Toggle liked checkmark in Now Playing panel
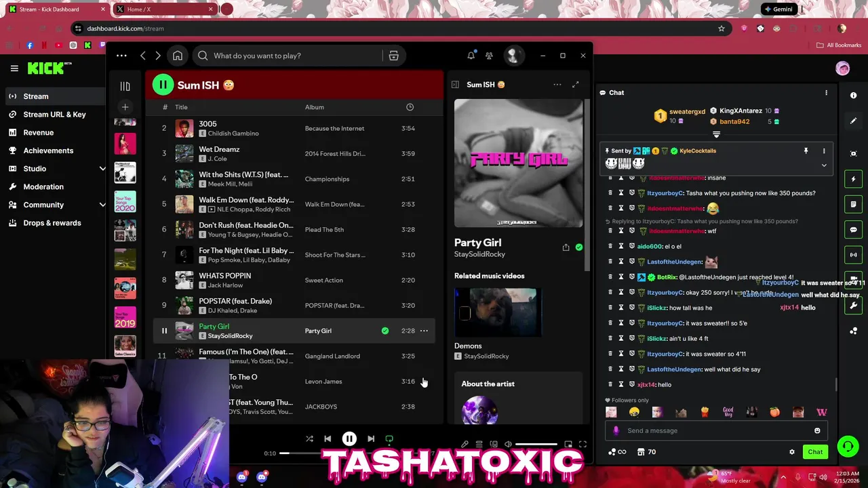The image size is (868, 488). 578,247
